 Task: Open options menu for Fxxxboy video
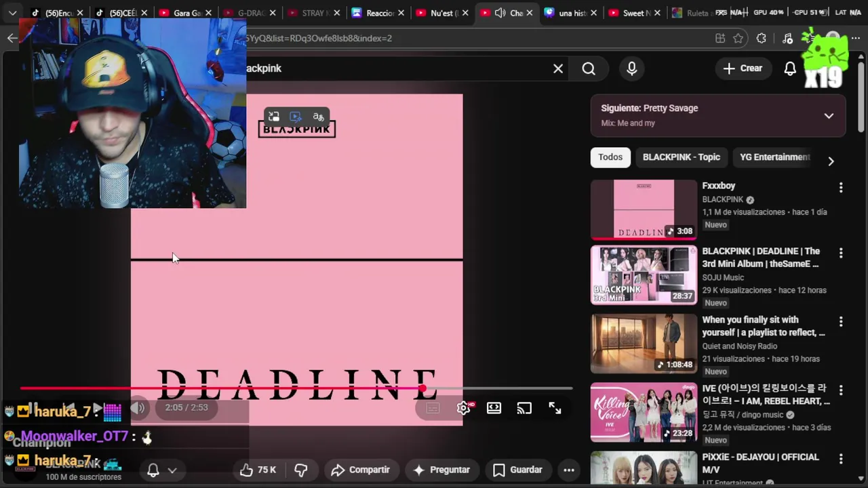(841, 188)
